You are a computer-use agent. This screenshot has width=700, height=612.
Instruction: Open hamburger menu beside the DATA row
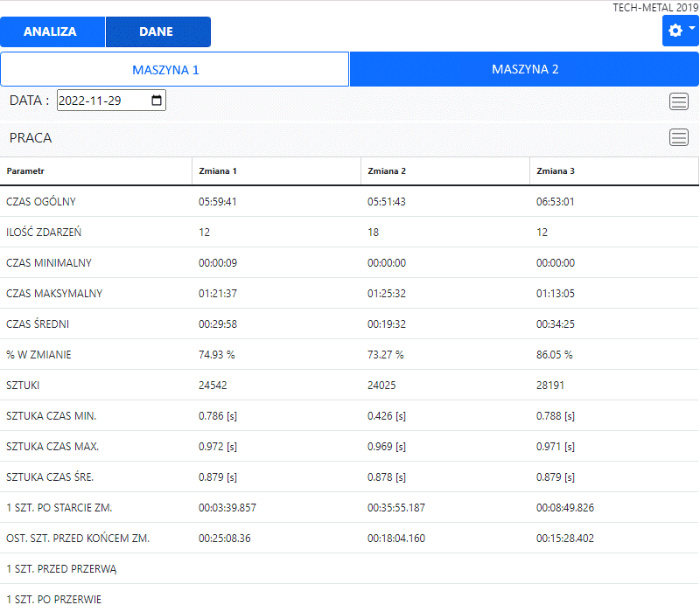click(x=679, y=101)
